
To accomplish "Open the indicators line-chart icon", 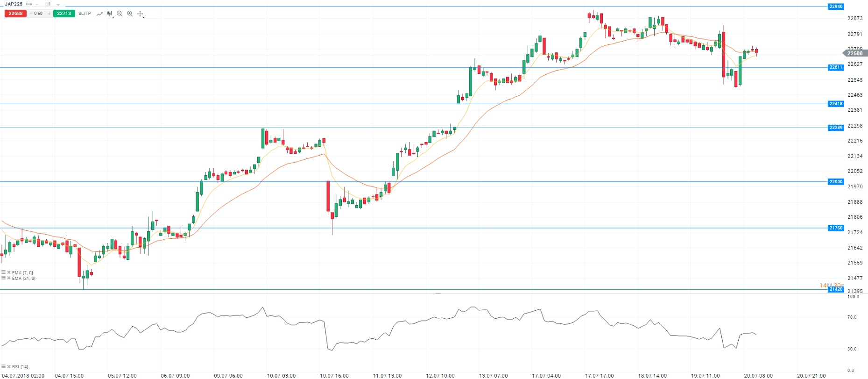I will (99, 14).
